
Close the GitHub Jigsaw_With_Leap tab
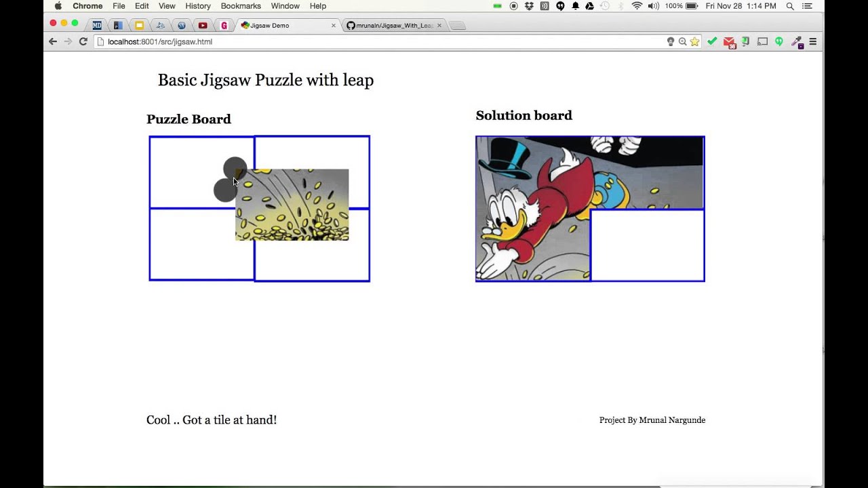pyautogui.click(x=439, y=26)
